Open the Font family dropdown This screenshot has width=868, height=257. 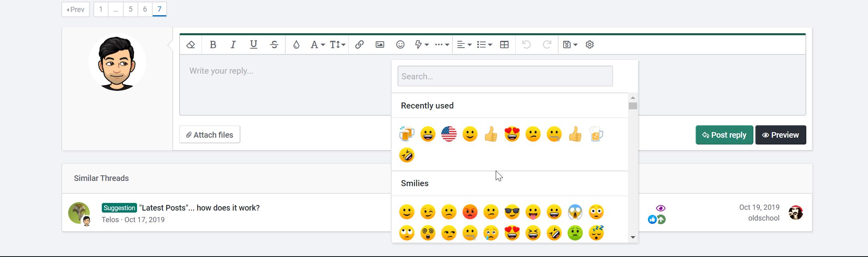[x=317, y=44]
